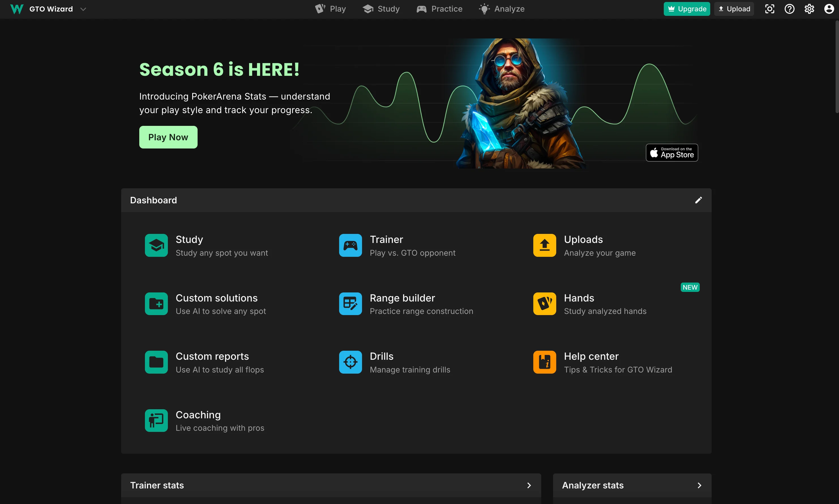This screenshot has width=839, height=504.
Task: Open the Help center tile
Action: pyautogui.click(x=591, y=356)
